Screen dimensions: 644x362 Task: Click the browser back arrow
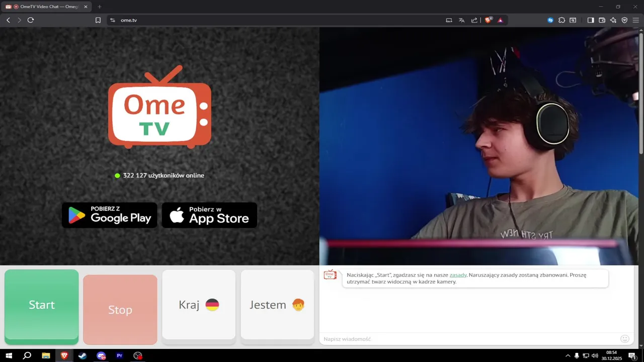8,20
